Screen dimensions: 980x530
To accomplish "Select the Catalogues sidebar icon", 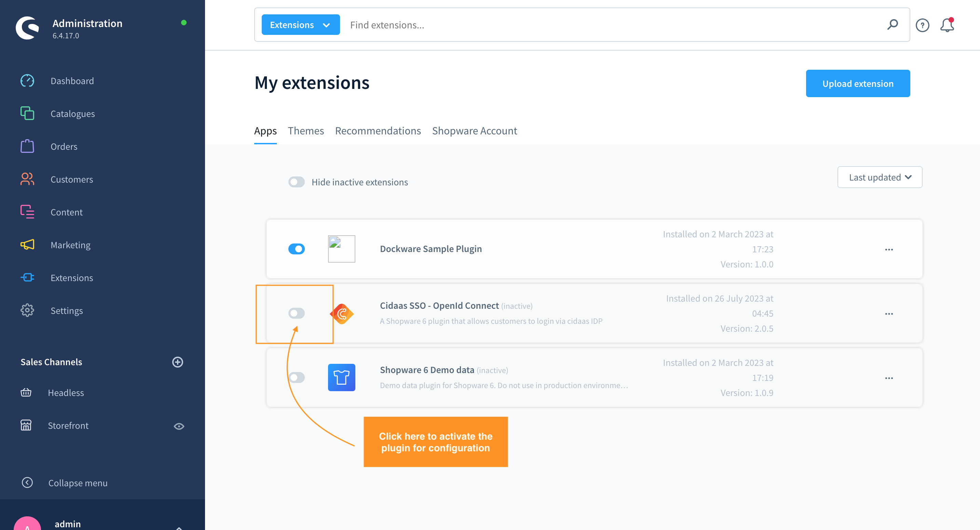I will point(27,114).
